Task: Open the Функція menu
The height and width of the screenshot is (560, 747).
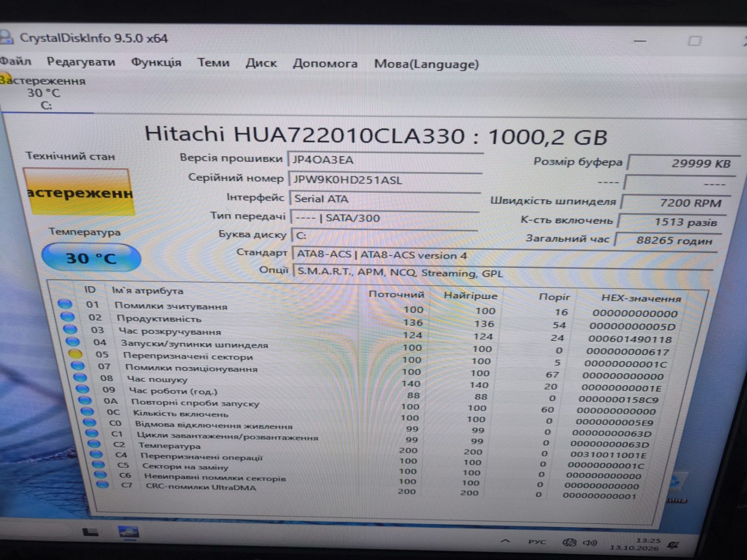Action: pyautogui.click(x=156, y=62)
